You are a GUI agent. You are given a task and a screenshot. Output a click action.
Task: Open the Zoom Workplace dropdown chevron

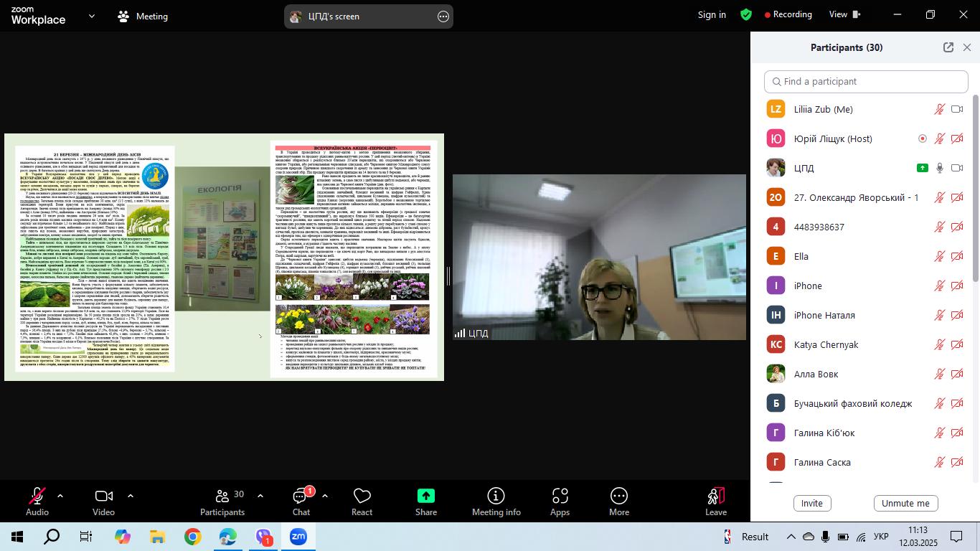pos(92,16)
